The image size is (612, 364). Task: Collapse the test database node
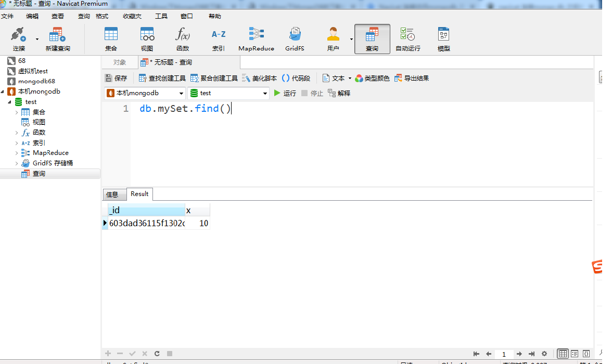(10, 102)
